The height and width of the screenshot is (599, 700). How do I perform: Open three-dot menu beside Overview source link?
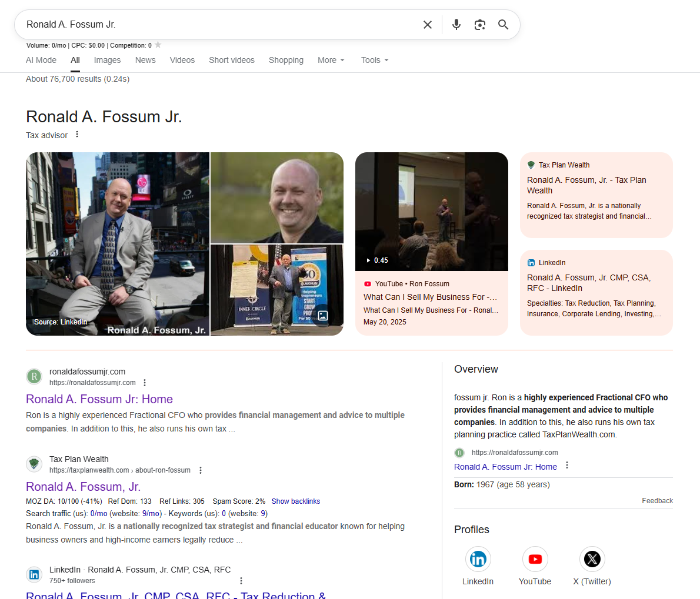tap(567, 465)
